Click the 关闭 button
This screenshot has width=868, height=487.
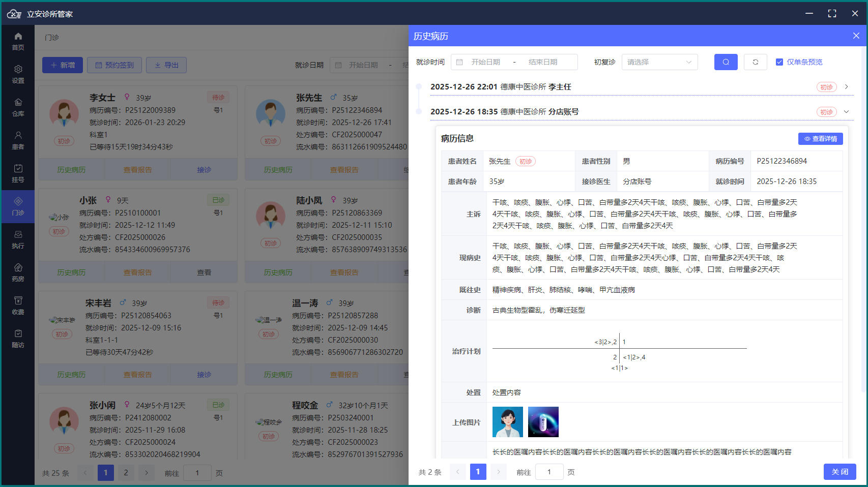pyautogui.click(x=840, y=472)
